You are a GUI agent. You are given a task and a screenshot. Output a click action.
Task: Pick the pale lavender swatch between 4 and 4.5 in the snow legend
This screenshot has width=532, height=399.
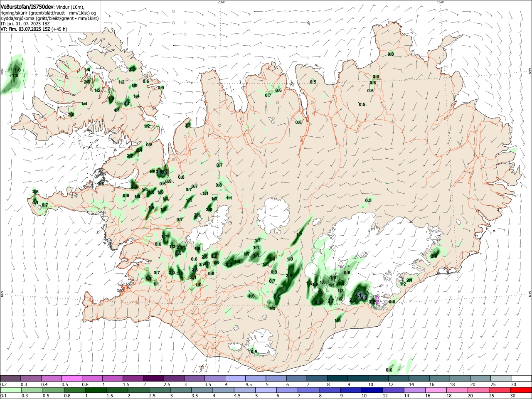pyautogui.click(x=235, y=378)
